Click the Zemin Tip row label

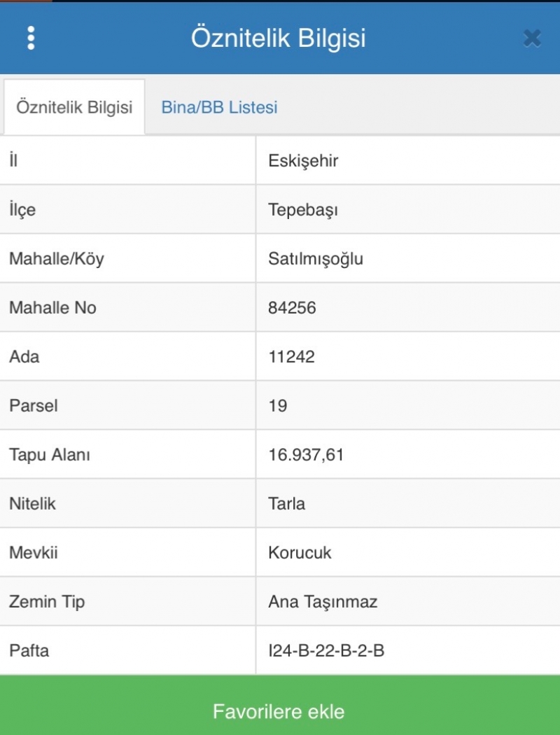(x=47, y=601)
